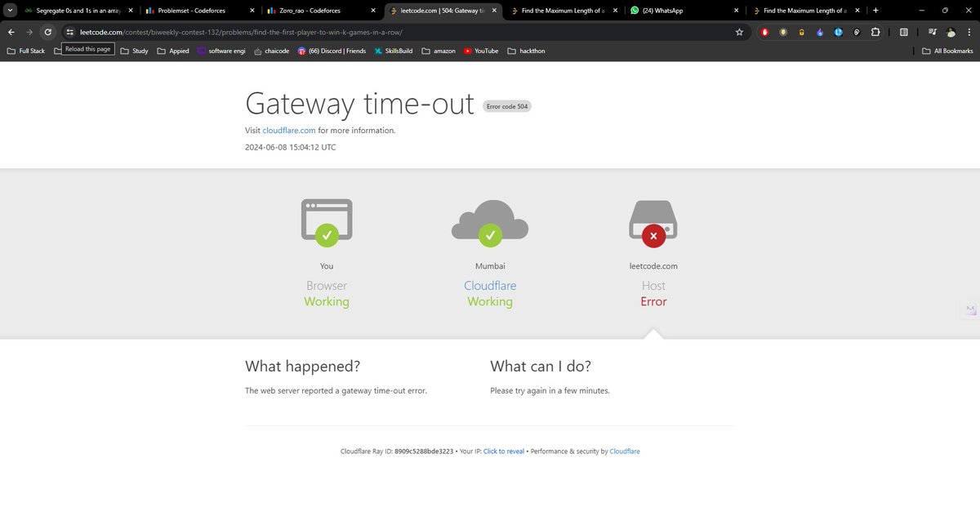Open the media controls music-note icon
The height and width of the screenshot is (525, 980).
point(933,32)
